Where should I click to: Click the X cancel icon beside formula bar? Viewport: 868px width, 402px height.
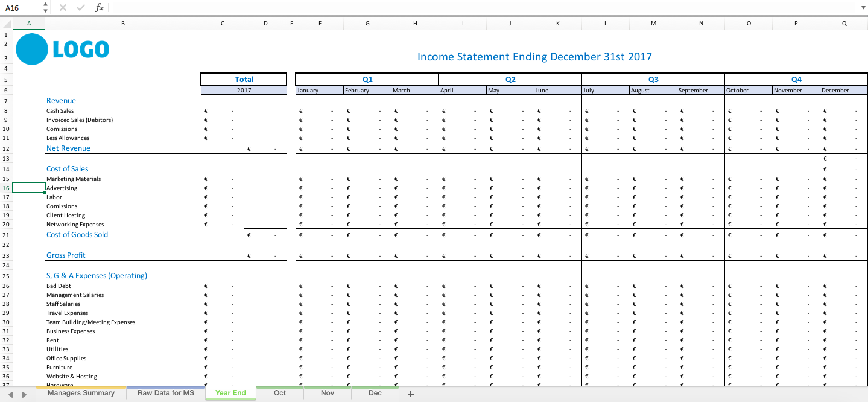pos(63,8)
